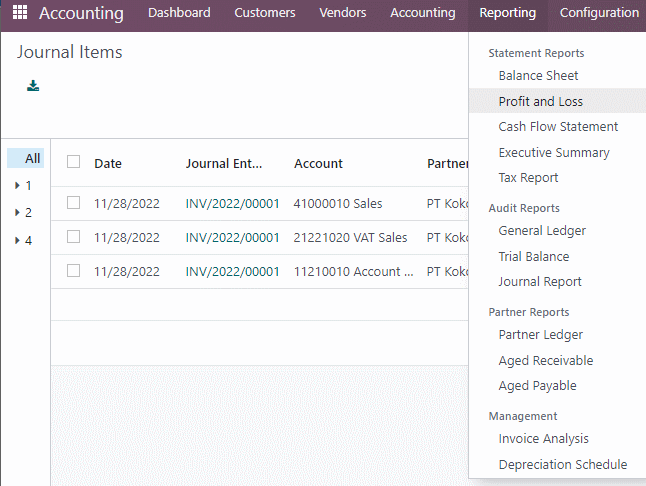This screenshot has height=486, width=646.
Task: Check the row for 21221020 VAT Sales
Action: (x=73, y=237)
